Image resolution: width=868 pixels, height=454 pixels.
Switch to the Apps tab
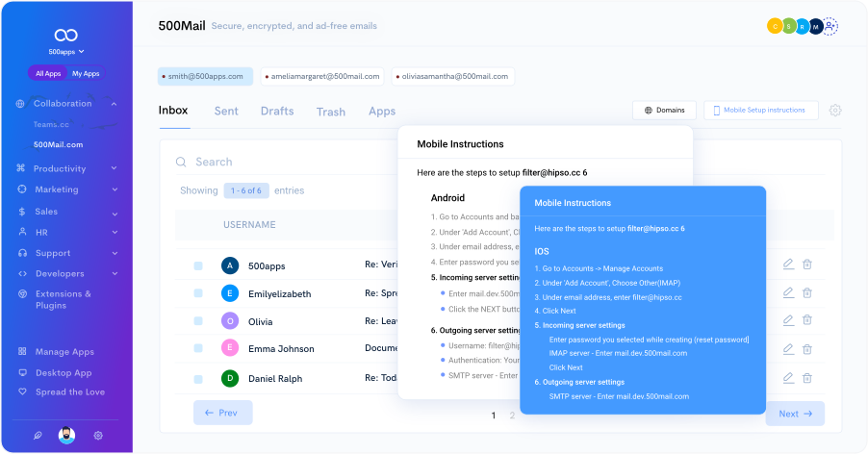coord(382,112)
